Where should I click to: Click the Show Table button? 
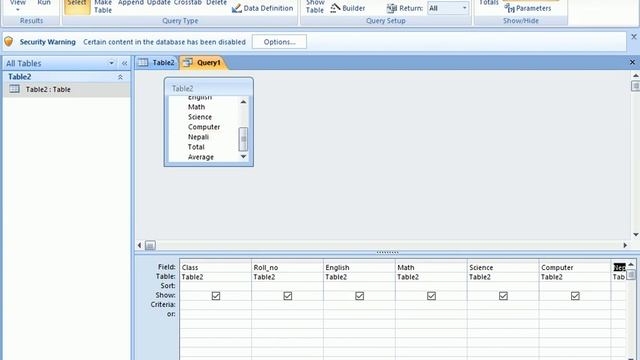coord(315,7)
